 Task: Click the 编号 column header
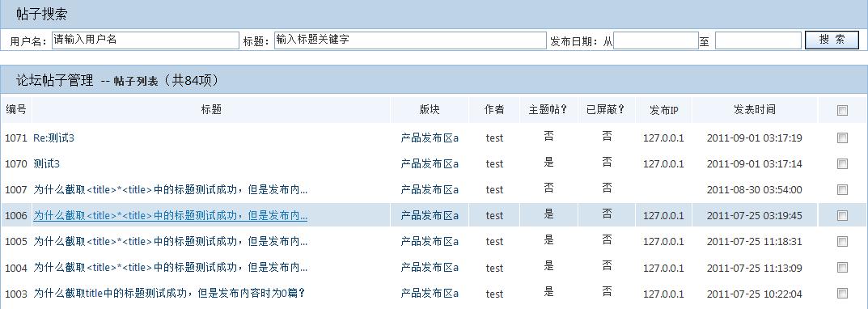16,110
